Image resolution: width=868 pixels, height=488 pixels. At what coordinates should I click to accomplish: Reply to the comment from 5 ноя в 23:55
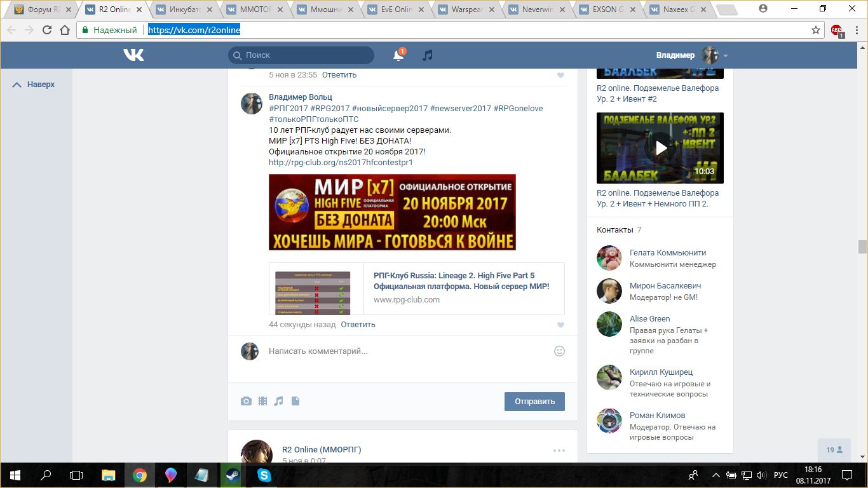tap(339, 75)
